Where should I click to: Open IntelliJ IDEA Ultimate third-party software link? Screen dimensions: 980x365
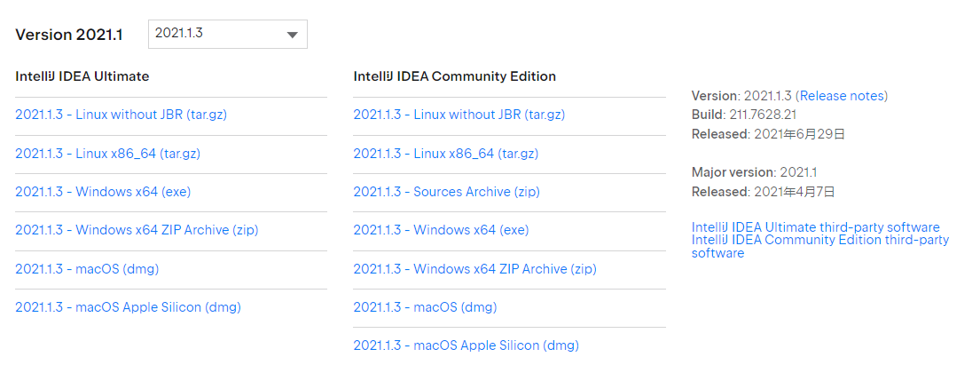click(x=815, y=227)
